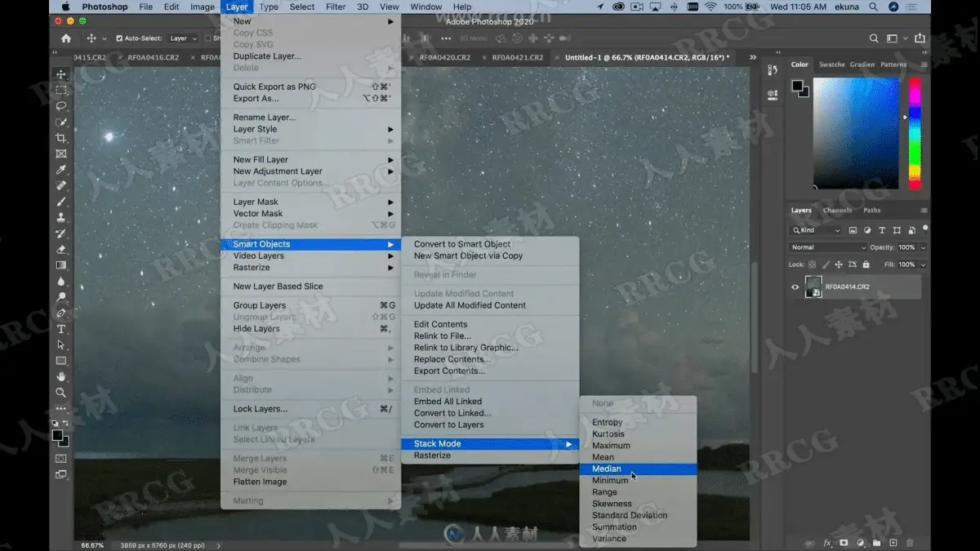Switch to the Swatches tab
Viewport: 980px width, 551px height.
pos(831,64)
